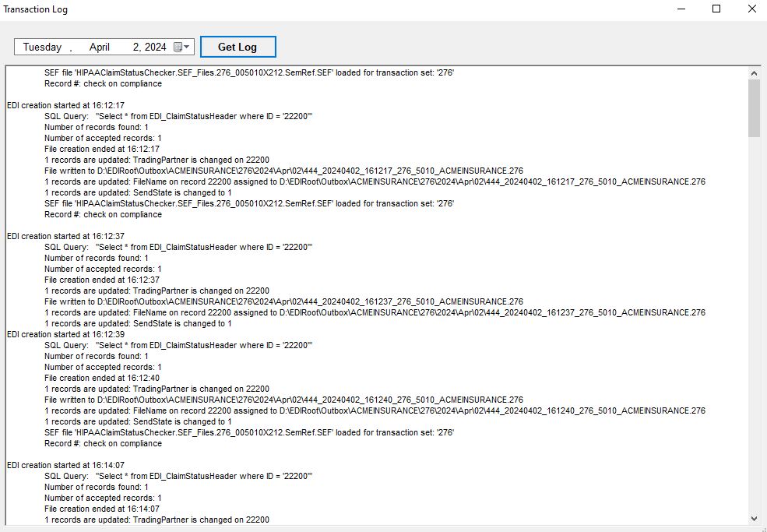Click the scrollbar up arrow
Screen dimensions: 767x532
click(x=754, y=73)
